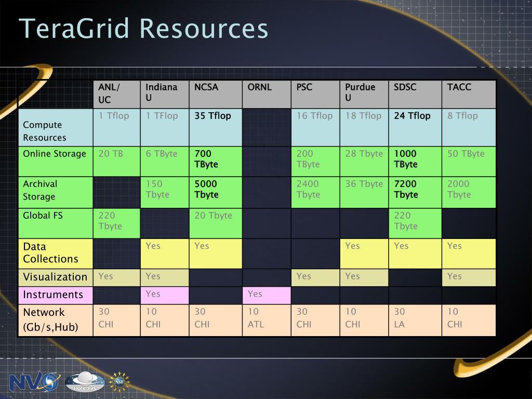Click the "150 Tbyte" Indiana archival cell
This screenshot has height=399, width=532.
pos(165,192)
